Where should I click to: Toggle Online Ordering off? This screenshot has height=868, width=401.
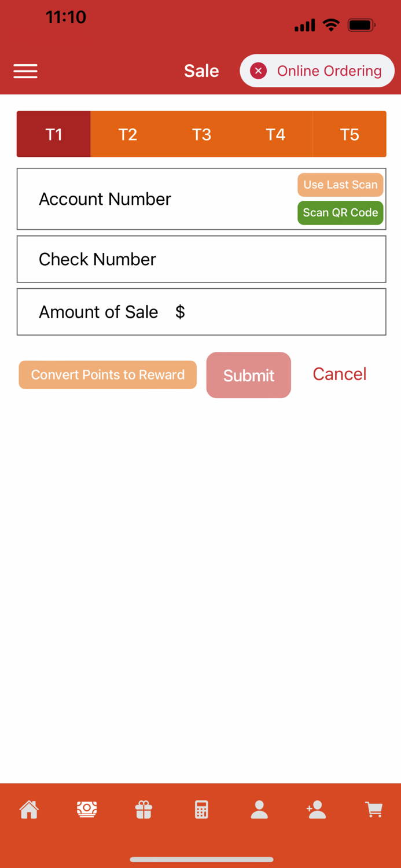pos(258,71)
